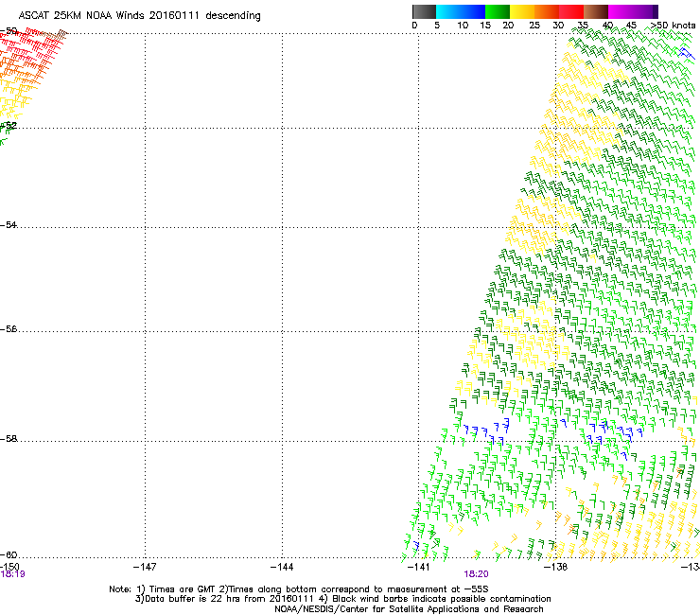Click the latitude label '-60'
Screen dimensions: 700x615
pyautogui.click(x=9, y=554)
